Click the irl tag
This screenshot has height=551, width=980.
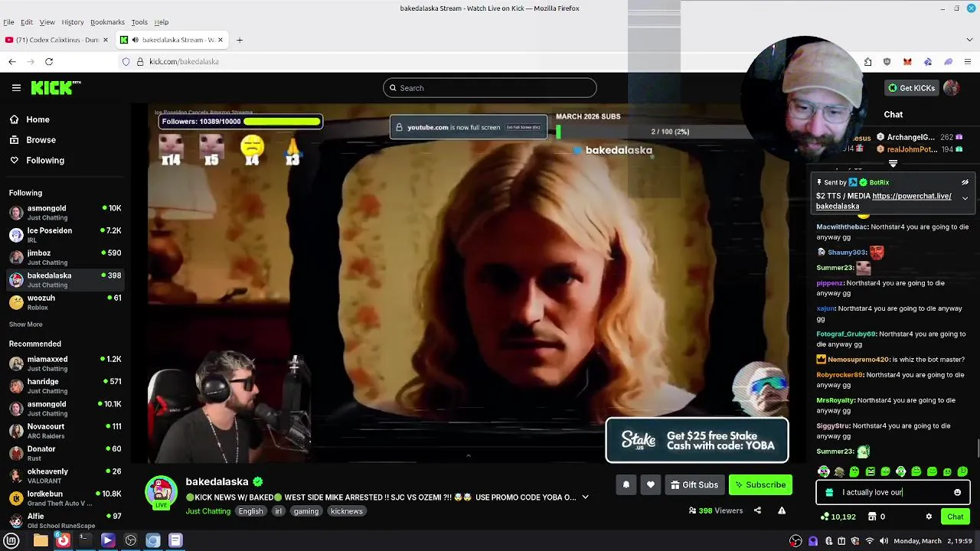click(278, 511)
